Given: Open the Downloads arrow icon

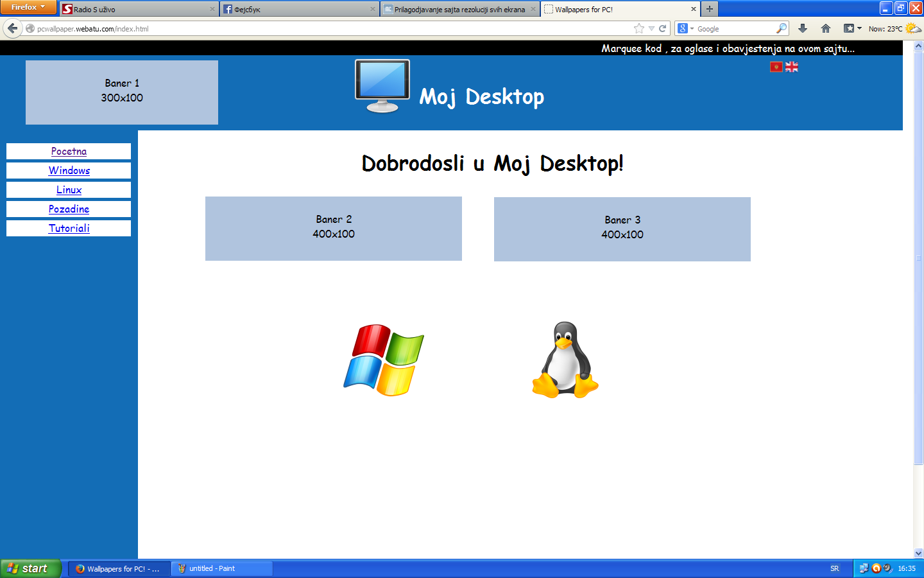Looking at the screenshot, I should [802, 28].
